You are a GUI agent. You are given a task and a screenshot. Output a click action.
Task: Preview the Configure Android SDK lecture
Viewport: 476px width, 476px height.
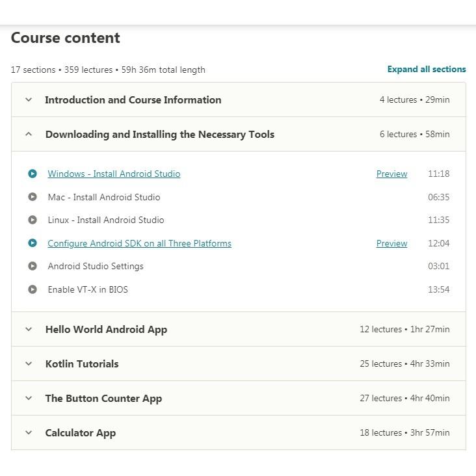391,243
